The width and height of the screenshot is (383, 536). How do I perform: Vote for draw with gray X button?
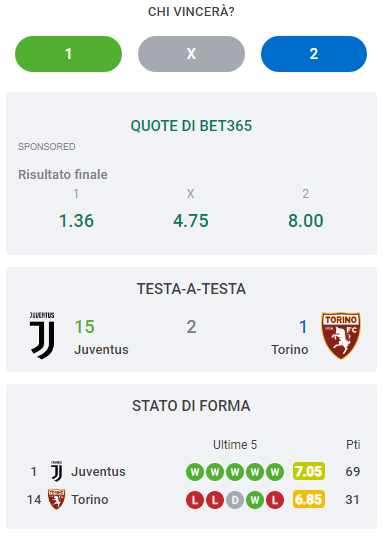(192, 54)
